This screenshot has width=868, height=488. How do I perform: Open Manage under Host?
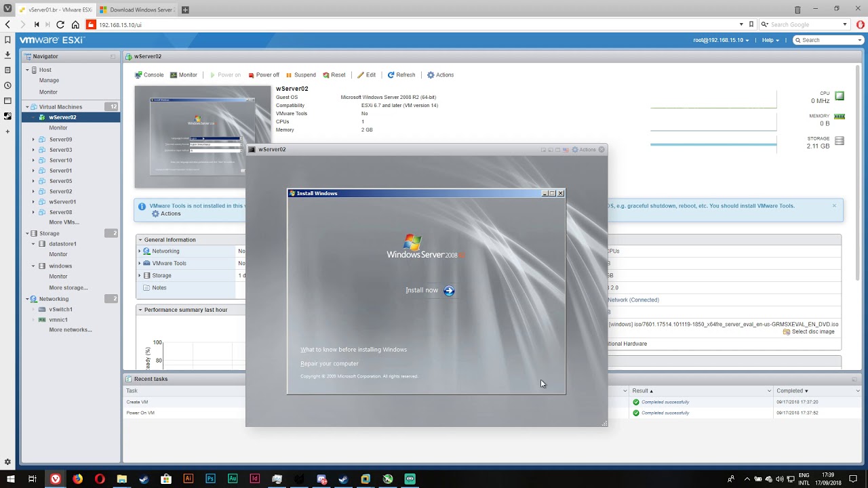[49, 81]
